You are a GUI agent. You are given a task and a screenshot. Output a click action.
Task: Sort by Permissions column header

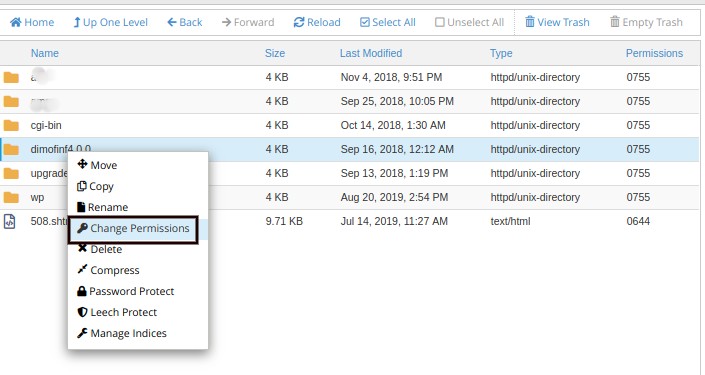654,53
